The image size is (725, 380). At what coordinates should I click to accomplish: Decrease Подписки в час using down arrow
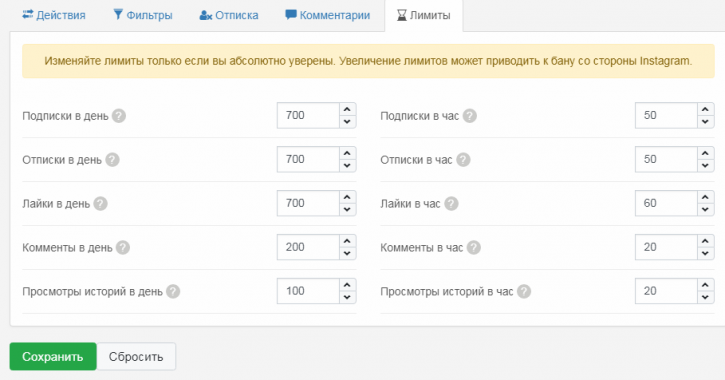(705, 122)
